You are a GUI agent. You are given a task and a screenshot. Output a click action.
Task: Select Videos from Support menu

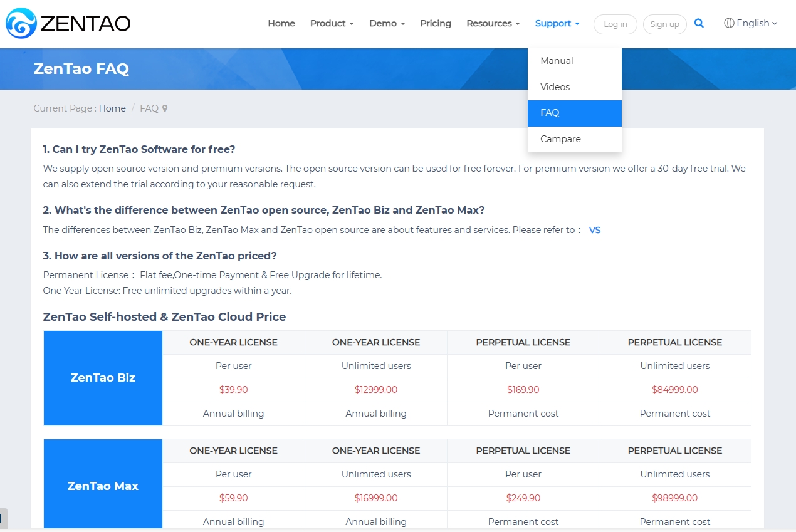click(x=575, y=87)
